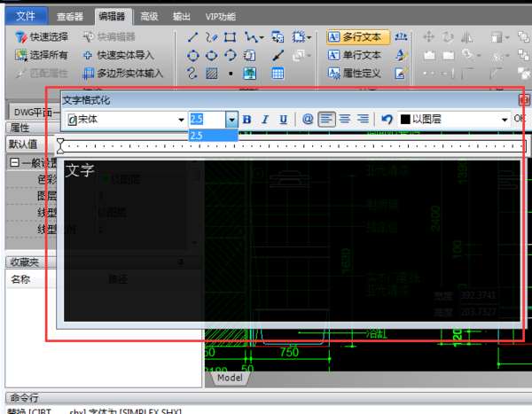Click inside the text editing area
Screen dimensions: 532x414
coord(292,241)
